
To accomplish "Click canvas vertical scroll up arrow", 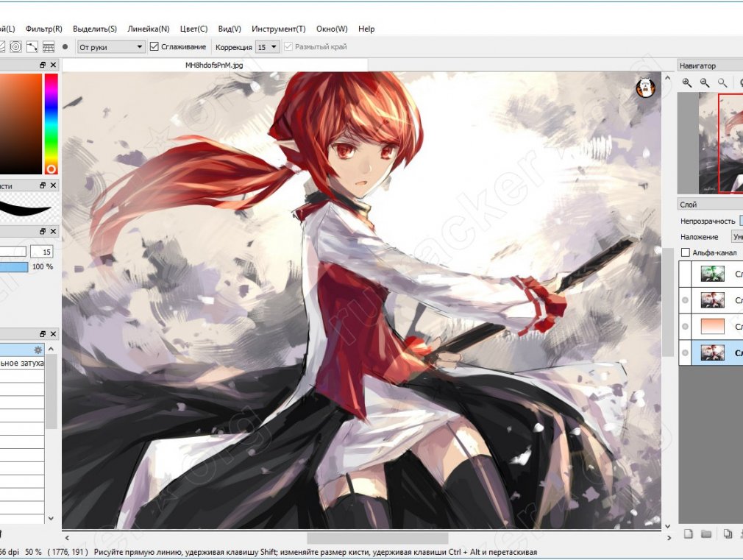I will [x=668, y=78].
